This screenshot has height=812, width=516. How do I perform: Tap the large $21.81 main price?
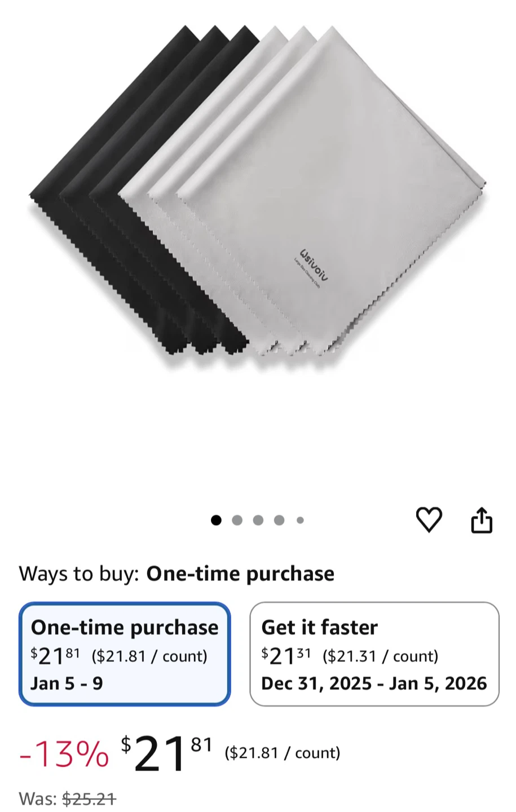click(166, 753)
